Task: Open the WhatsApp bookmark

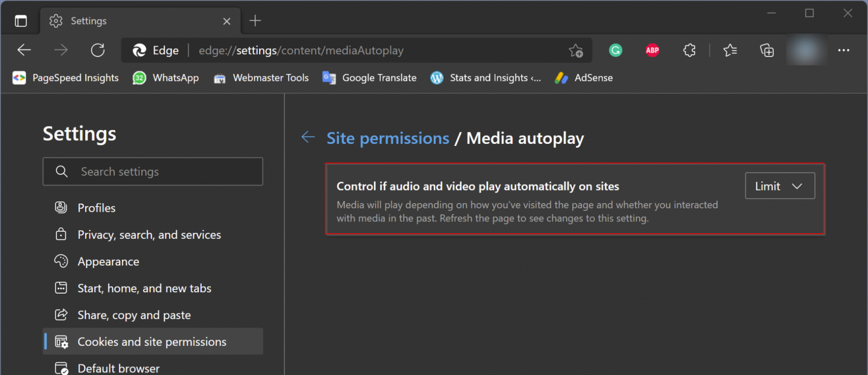Action: [165, 78]
